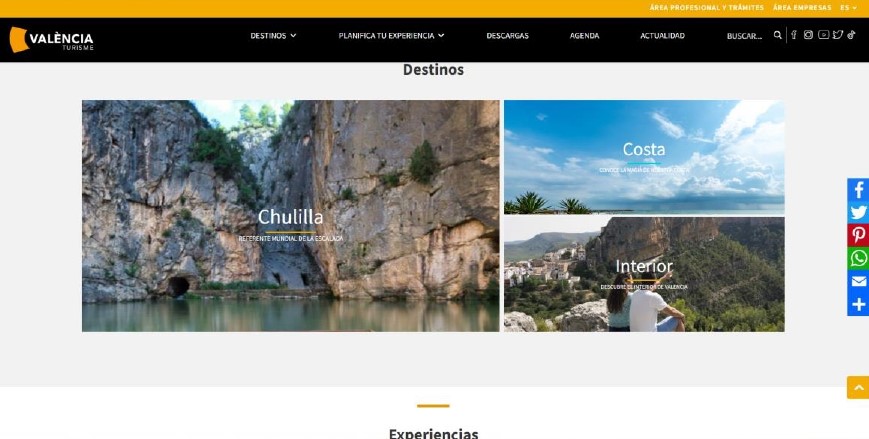Open Instagram from header icon

point(808,35)
